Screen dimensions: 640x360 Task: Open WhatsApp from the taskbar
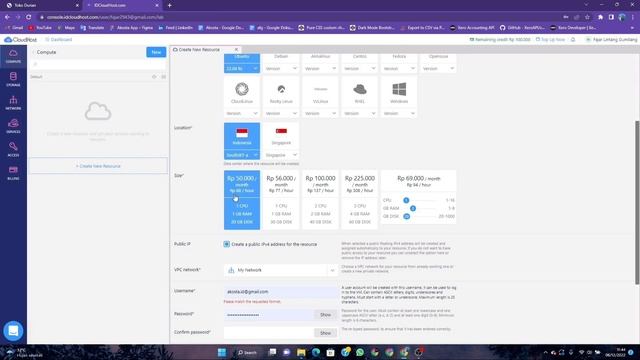pos(360,352)
